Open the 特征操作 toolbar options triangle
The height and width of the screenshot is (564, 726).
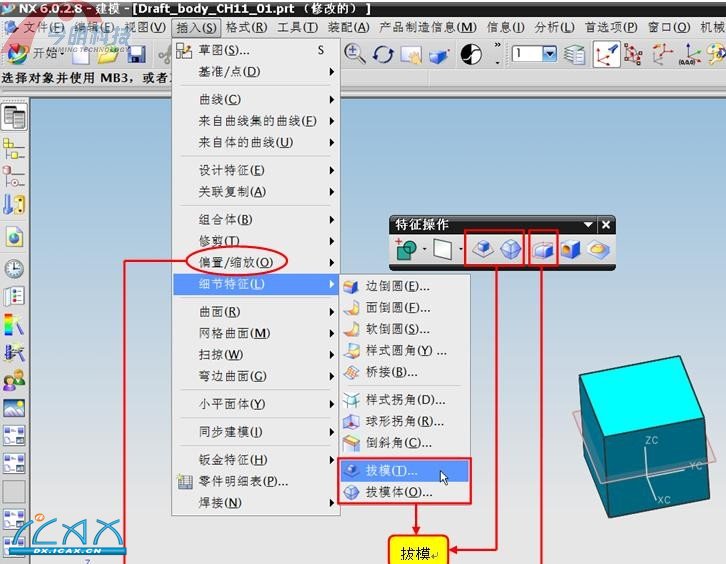(x=588, y=225)
